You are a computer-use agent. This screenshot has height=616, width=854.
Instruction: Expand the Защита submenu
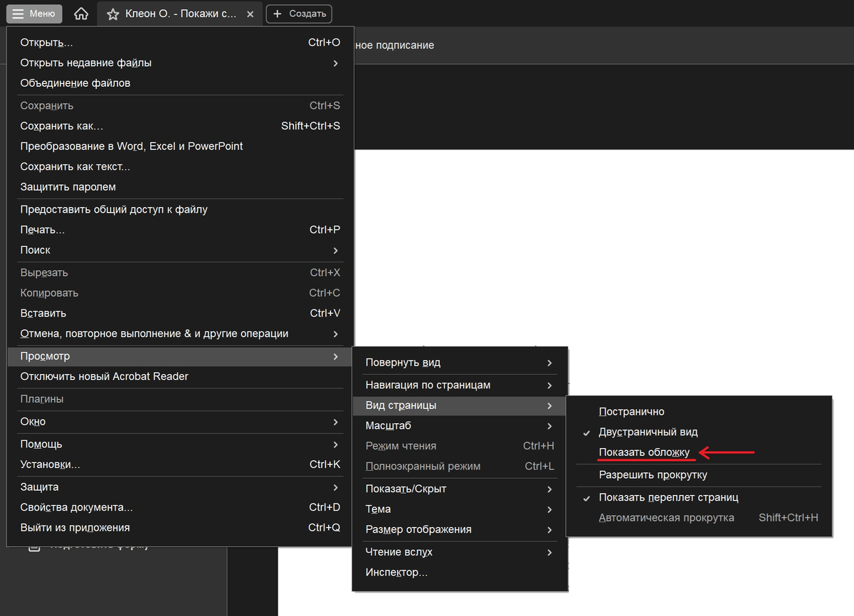180,487
